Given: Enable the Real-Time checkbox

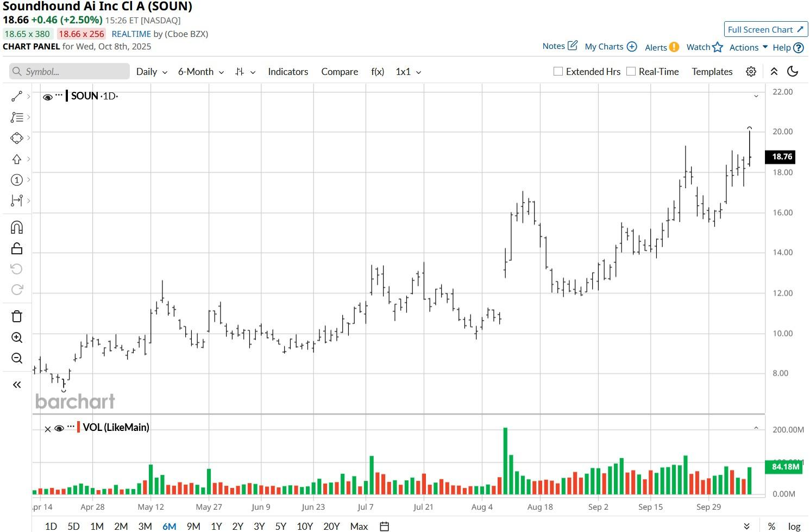Looking at the screenshot, I should (x=631, y=71).
